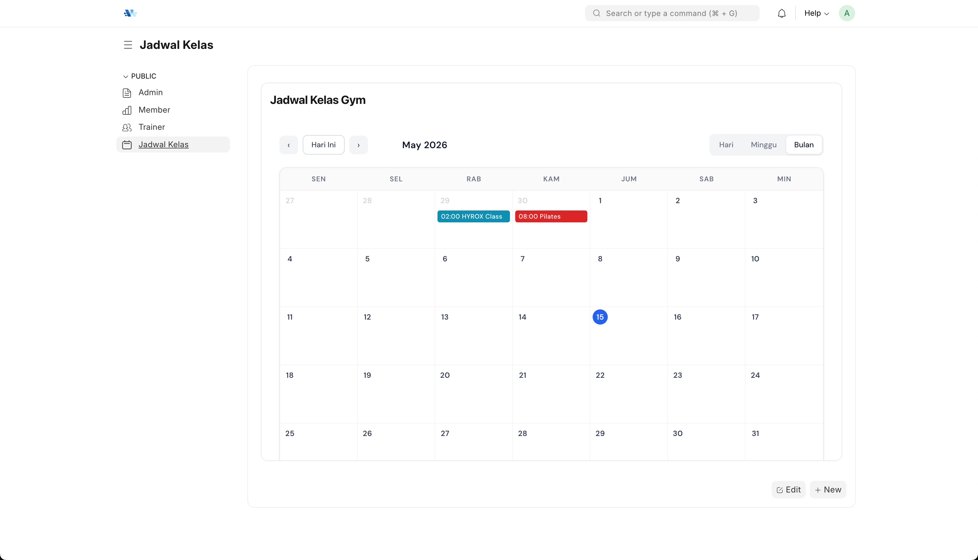Select day 8 in the calendar

click(600, 259)
